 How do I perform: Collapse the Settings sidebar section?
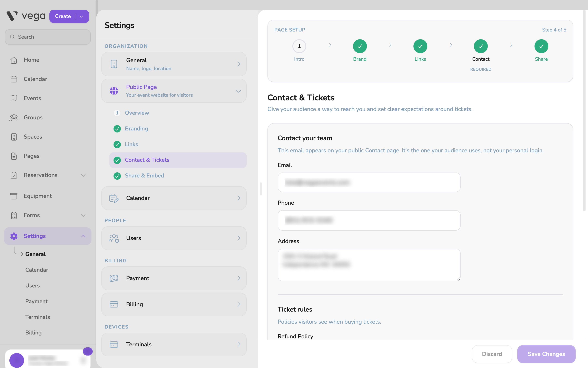coord(83,236)
